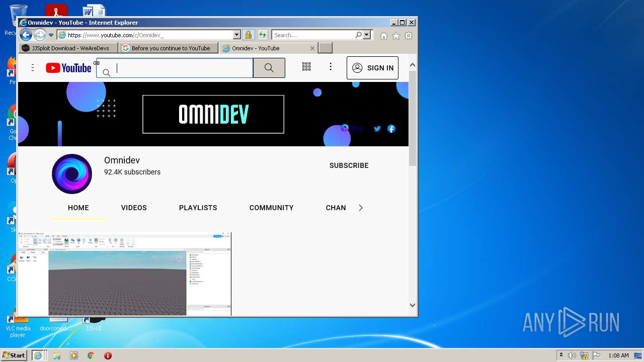This screenshot has width=644, height=362.
Task: Open the YouTube guide hamburger menu
Action: click(33, 68)
